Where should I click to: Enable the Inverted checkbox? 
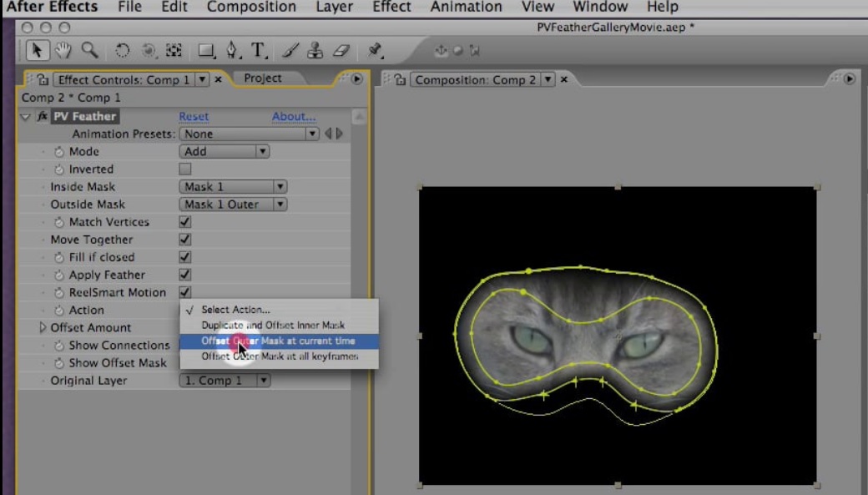(x=185, y=169)
